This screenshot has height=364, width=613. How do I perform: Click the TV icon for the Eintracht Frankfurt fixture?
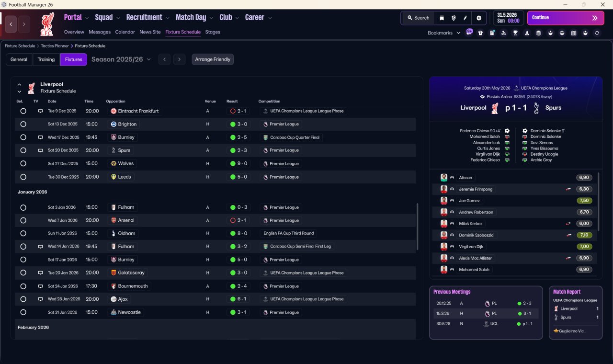point(41,111)
